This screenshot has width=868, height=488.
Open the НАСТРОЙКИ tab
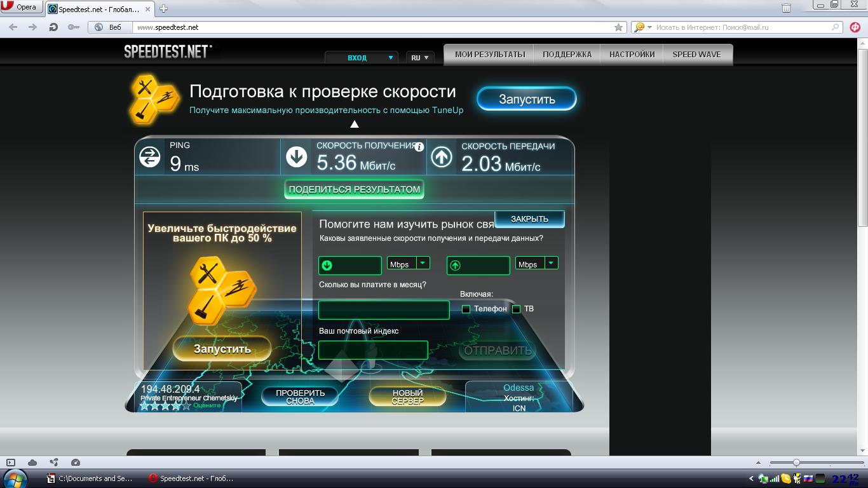[632, 55]
